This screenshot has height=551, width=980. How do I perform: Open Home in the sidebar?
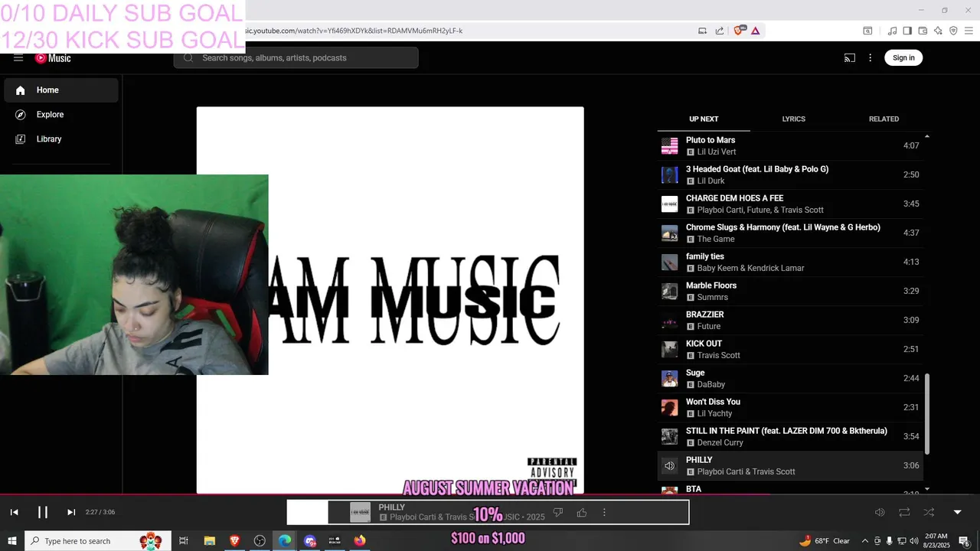[61, 90]
